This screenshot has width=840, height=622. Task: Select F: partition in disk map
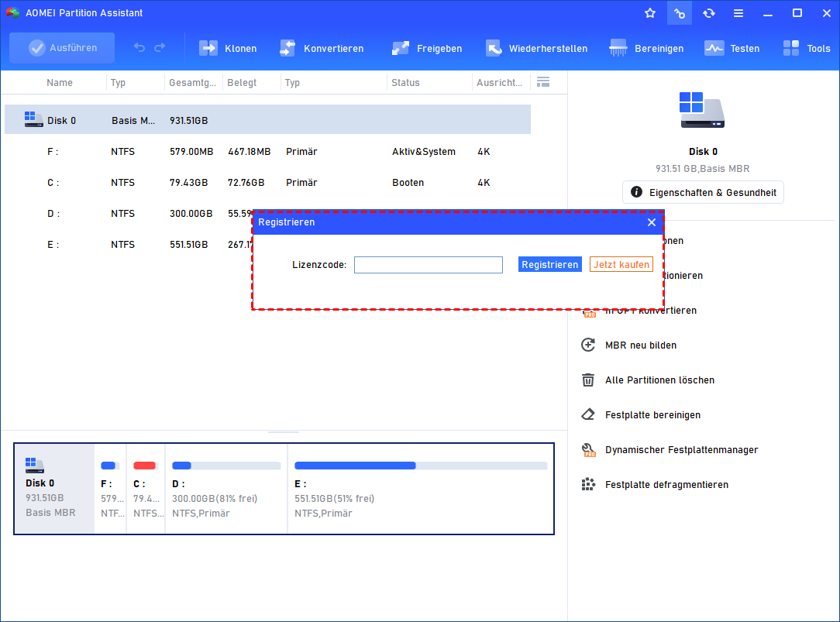point(111,489)
